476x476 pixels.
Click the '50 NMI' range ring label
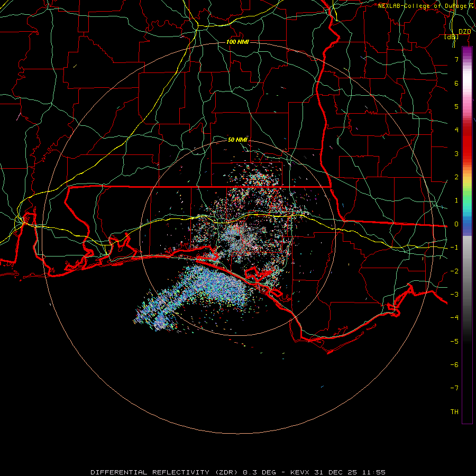pos(237,140)
